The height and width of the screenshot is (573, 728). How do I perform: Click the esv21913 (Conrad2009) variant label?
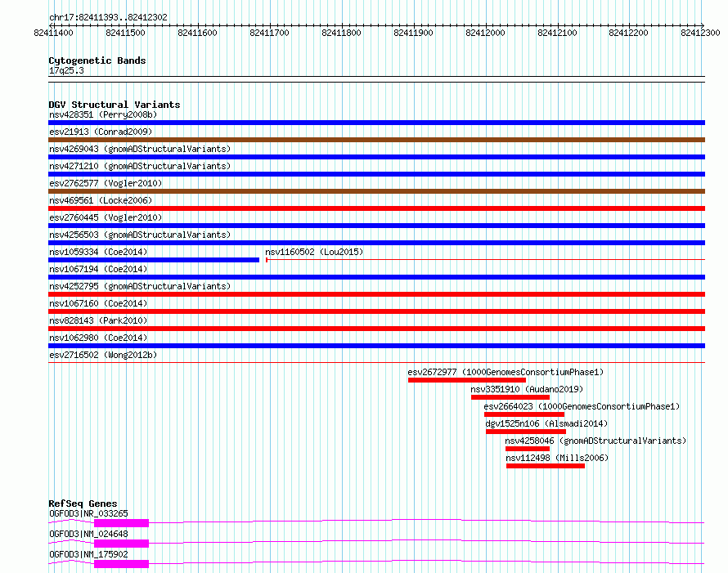[x=101, y=132]
